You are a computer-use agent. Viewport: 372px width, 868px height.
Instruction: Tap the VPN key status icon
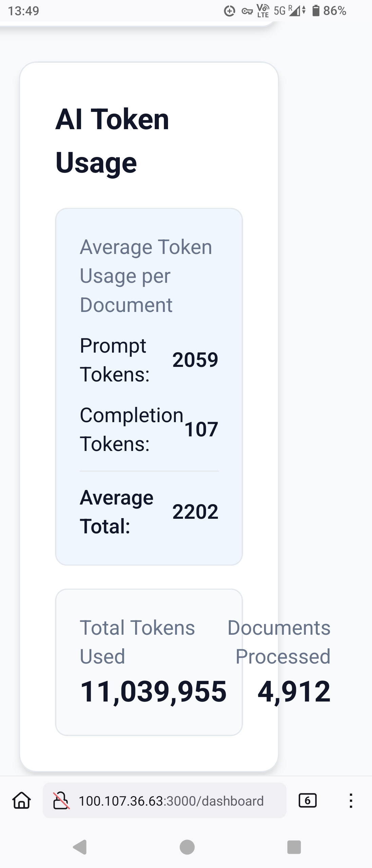(247, 11)
